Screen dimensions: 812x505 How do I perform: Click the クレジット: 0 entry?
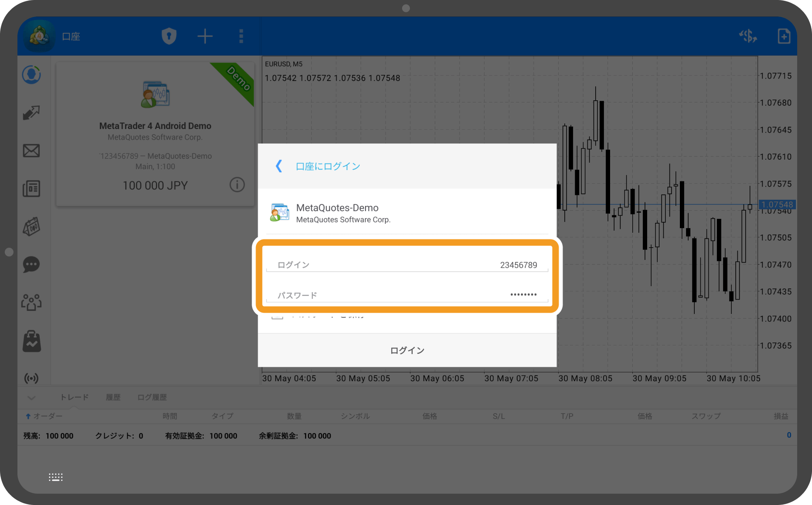119,436
